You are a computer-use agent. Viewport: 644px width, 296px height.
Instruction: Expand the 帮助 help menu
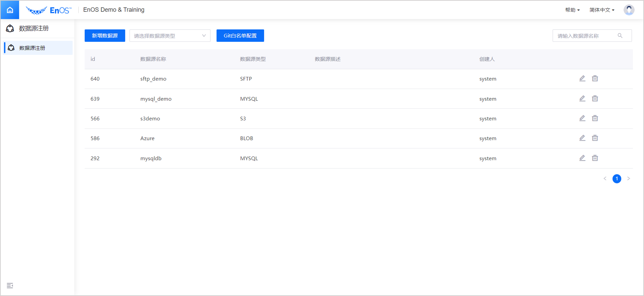point(572,10)
